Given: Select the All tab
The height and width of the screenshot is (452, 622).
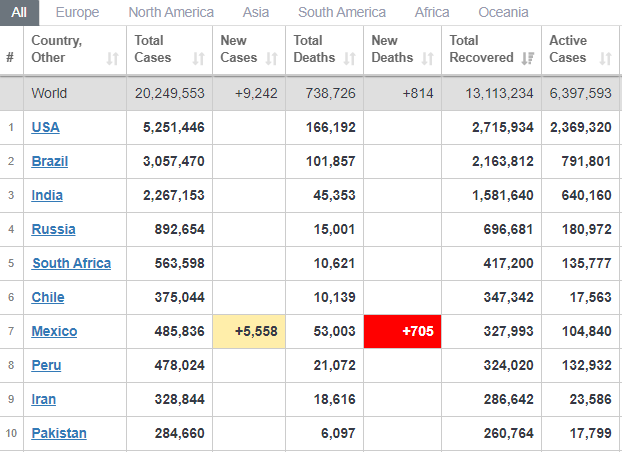Looking at the screenshot, I should pos(19,12).
